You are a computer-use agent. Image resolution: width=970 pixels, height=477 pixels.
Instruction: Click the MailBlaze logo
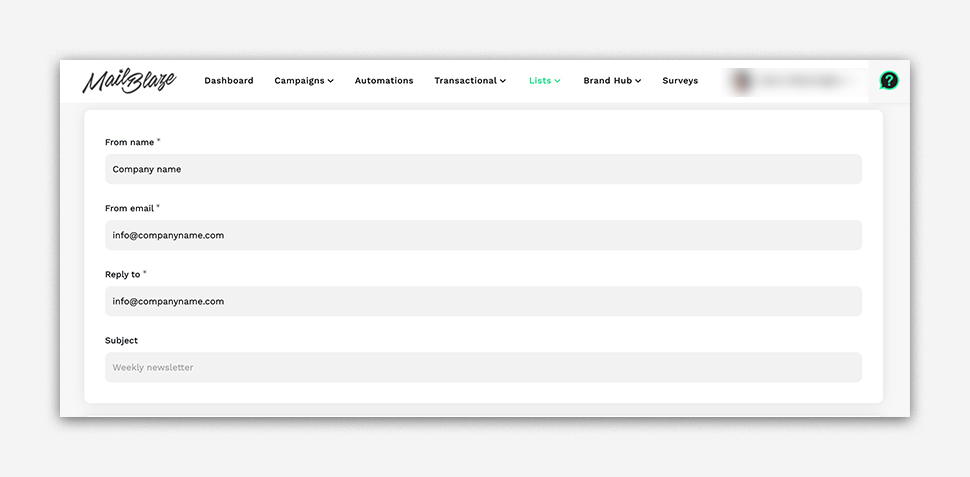coord(129,81)
